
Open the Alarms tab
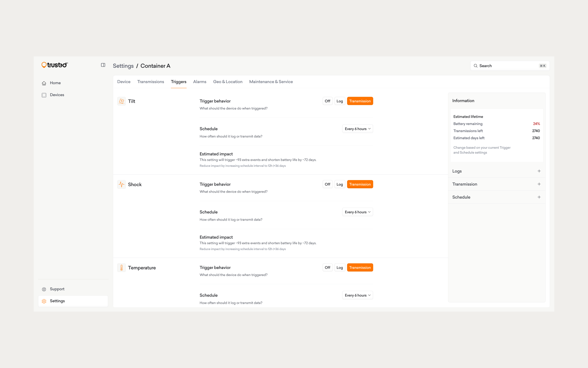[200, 82]
